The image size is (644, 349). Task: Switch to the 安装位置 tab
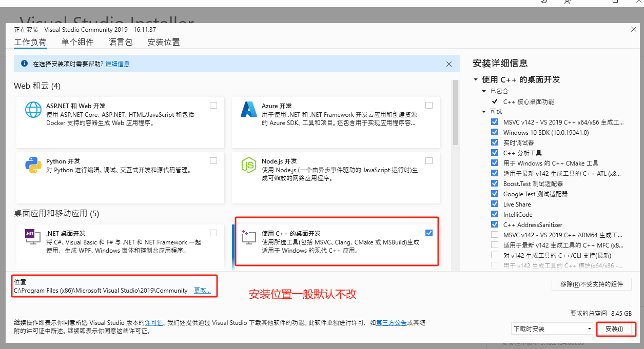click(164, 43)
